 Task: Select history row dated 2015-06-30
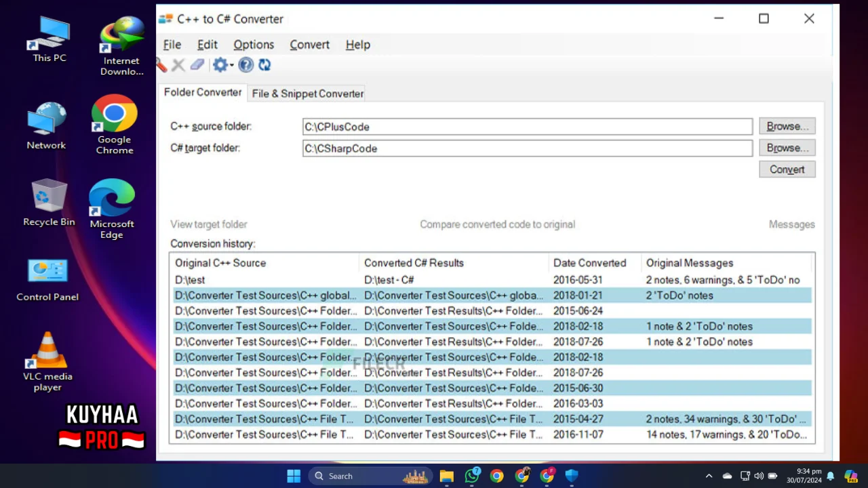(x=492, y=388)
